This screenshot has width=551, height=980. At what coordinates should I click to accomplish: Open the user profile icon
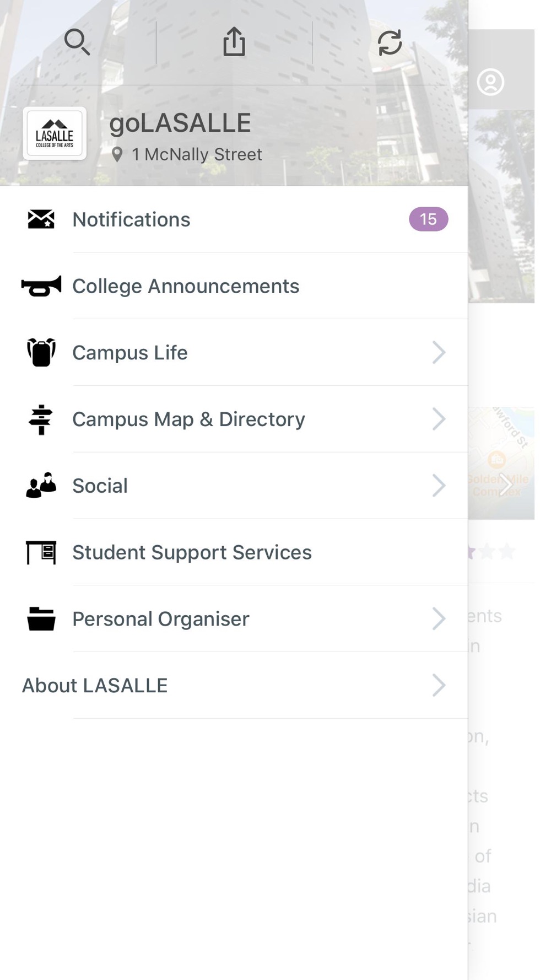pos(490,82)
